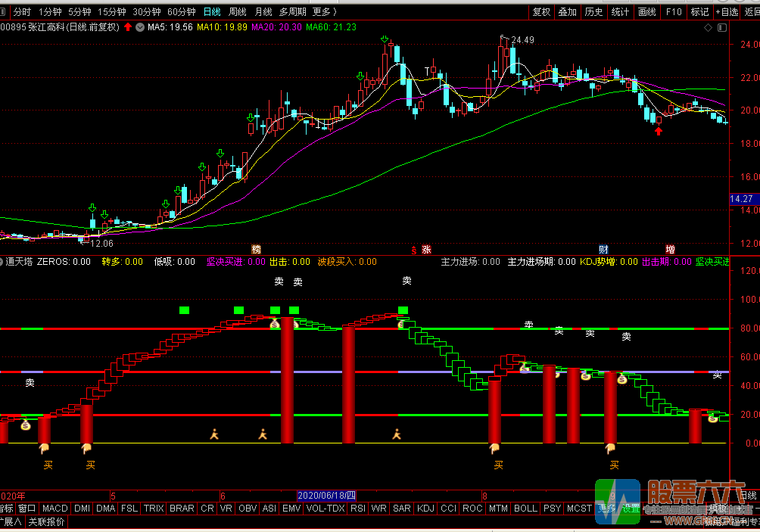Select the 60分钟 period
This screenshot has height=532, width=760.
181,12
